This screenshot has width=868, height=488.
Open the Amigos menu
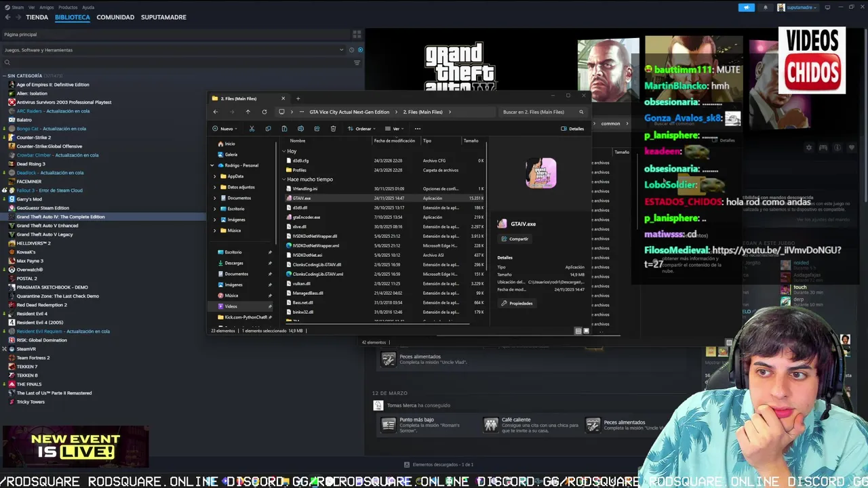click(47, 7)
